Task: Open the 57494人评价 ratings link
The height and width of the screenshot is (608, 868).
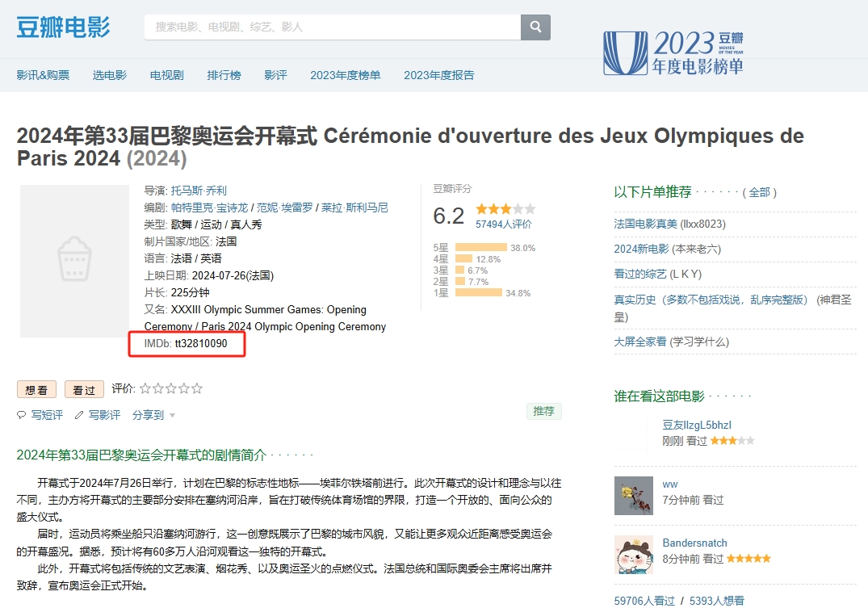Action: tap(503, 224)
